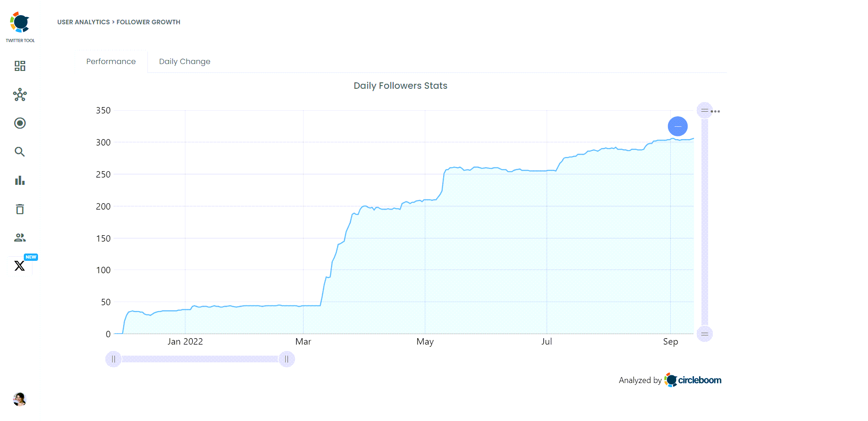Open the circle target tool in sidebar

point(20,124)
